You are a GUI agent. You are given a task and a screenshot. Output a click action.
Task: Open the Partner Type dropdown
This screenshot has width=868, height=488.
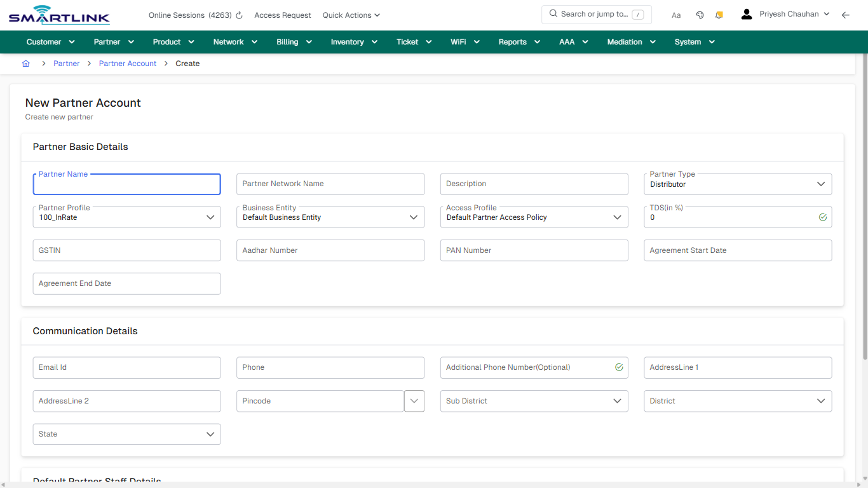click(822, 184)
